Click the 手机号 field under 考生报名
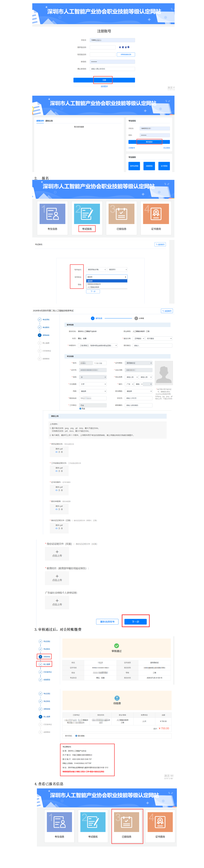This screenshot has width=204, height=868. 155,128
